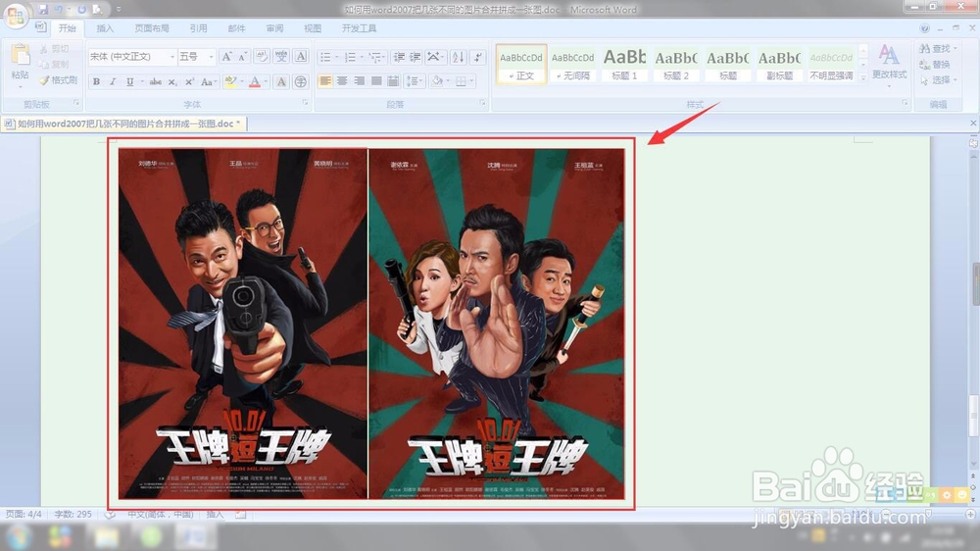
Task: Click the Phonetic Guide (wén) icon
Action: pos(281,57)
